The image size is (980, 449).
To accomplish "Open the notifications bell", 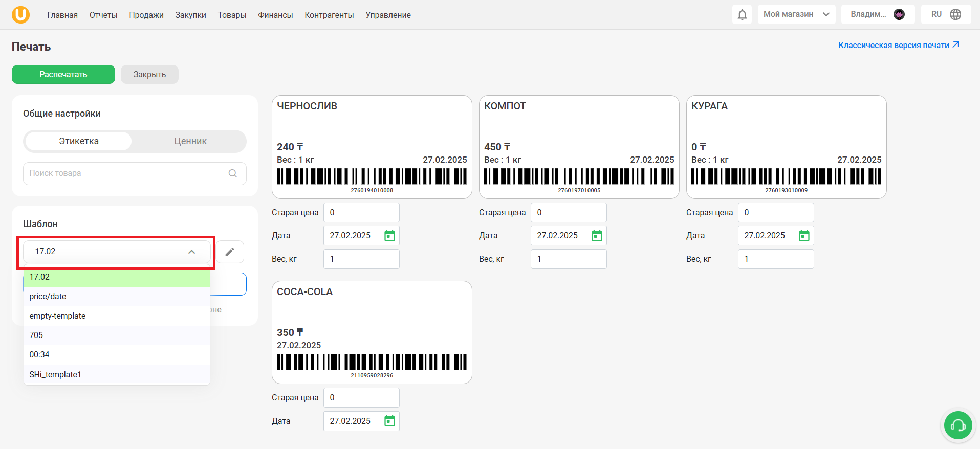I will click(x=742, y=14).
